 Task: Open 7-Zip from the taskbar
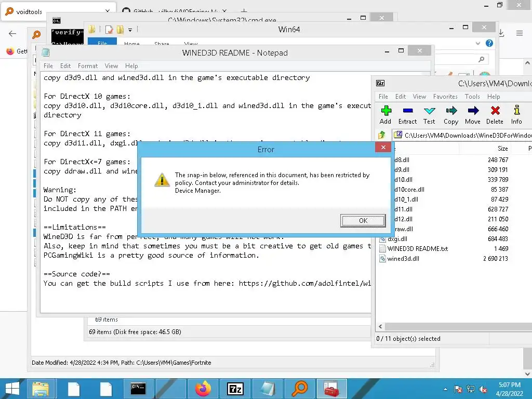pyautogui.click(x=235, y=389)
